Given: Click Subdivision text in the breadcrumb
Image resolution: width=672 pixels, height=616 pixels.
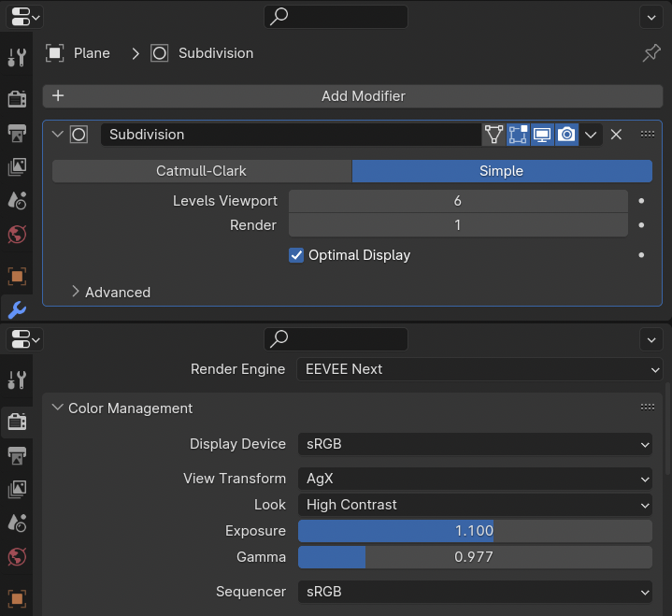Looking at the screenshot, I should [x=216, y=53].
